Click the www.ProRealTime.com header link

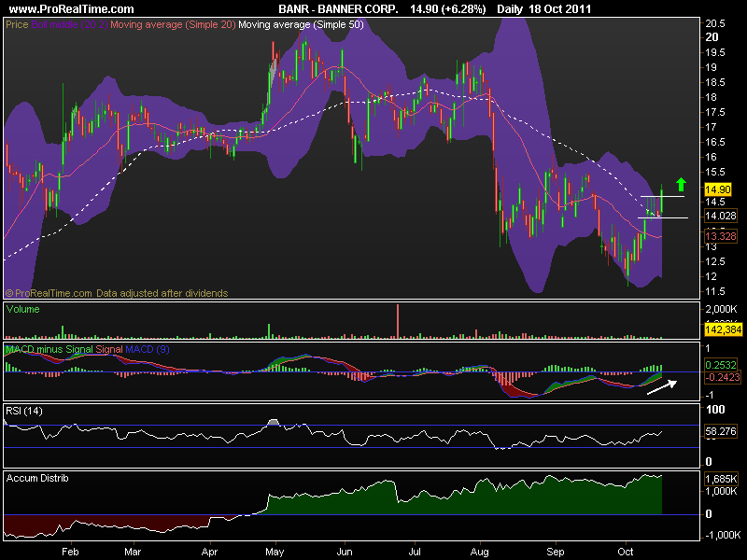point(72,9)
